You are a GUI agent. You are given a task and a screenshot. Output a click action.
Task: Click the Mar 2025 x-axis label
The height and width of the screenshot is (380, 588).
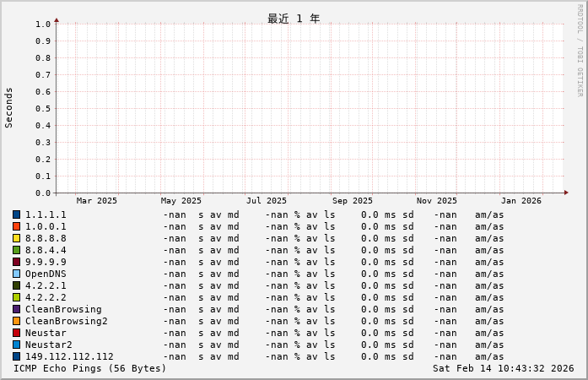coord(97,201)
